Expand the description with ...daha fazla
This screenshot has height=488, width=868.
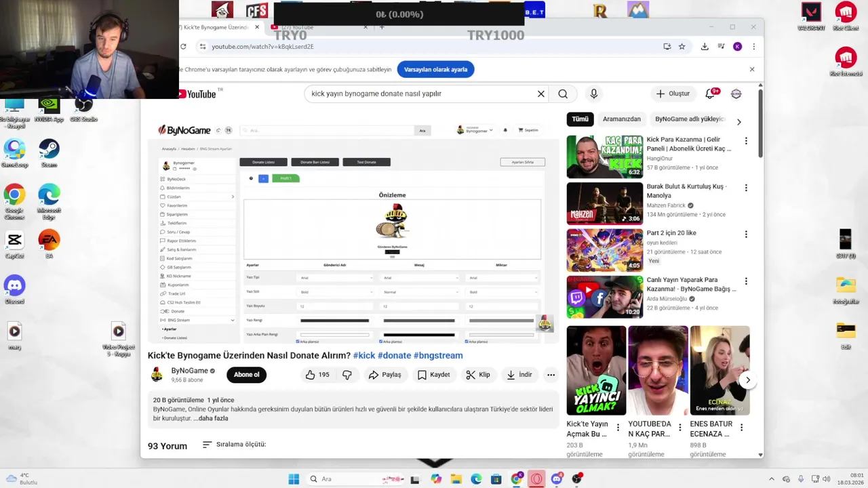coord(211,419)
